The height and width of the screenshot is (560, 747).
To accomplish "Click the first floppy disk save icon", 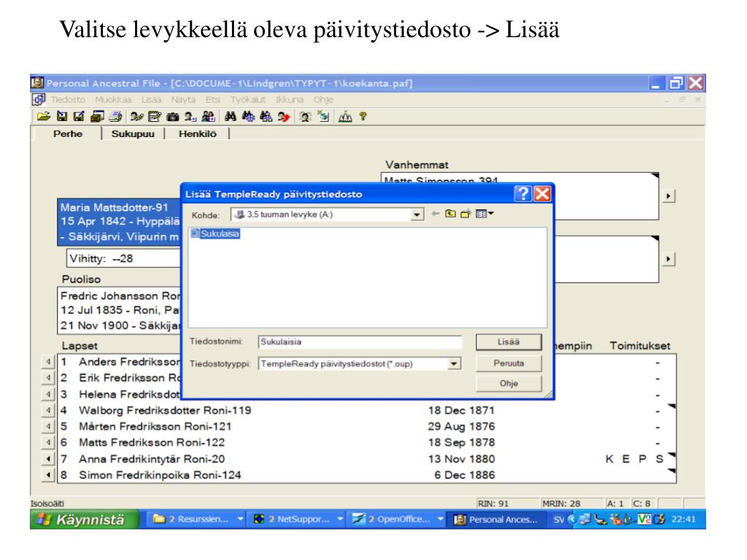I will coord(62,117).
